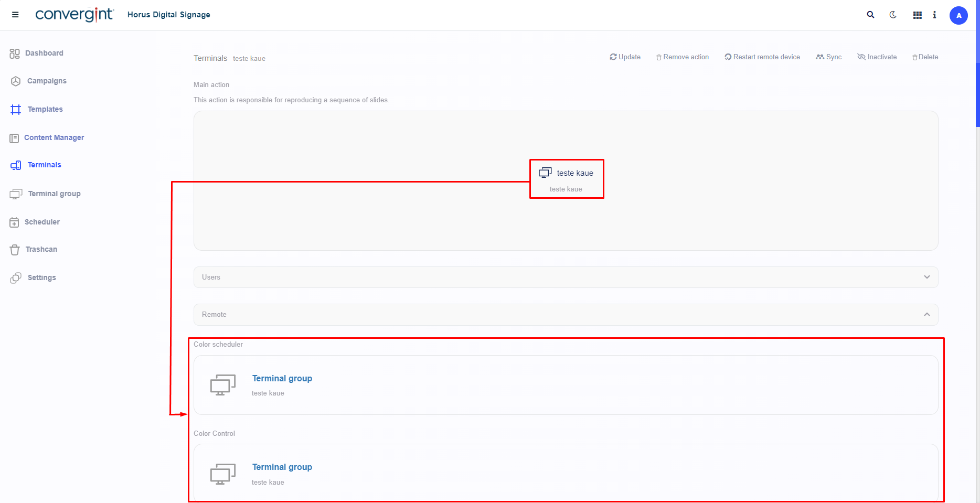Open Campaigns from the sidebar
The width and height of the screenshot is (980, 503).
coord(46,81)
